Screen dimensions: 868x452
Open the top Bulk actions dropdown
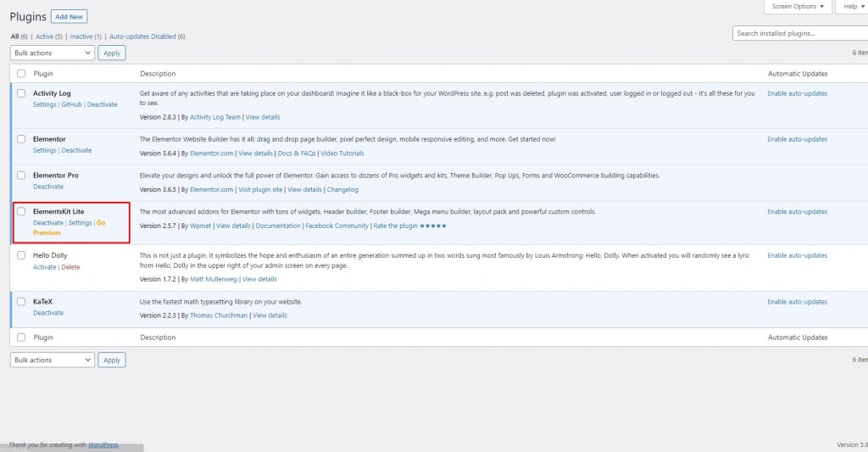53,53
